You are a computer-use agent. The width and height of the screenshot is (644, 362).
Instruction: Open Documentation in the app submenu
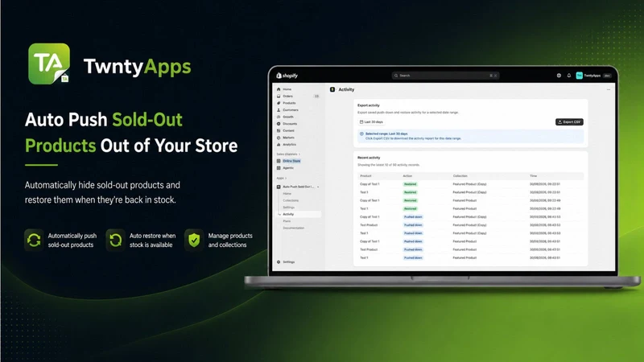click(x=294, y=228)
